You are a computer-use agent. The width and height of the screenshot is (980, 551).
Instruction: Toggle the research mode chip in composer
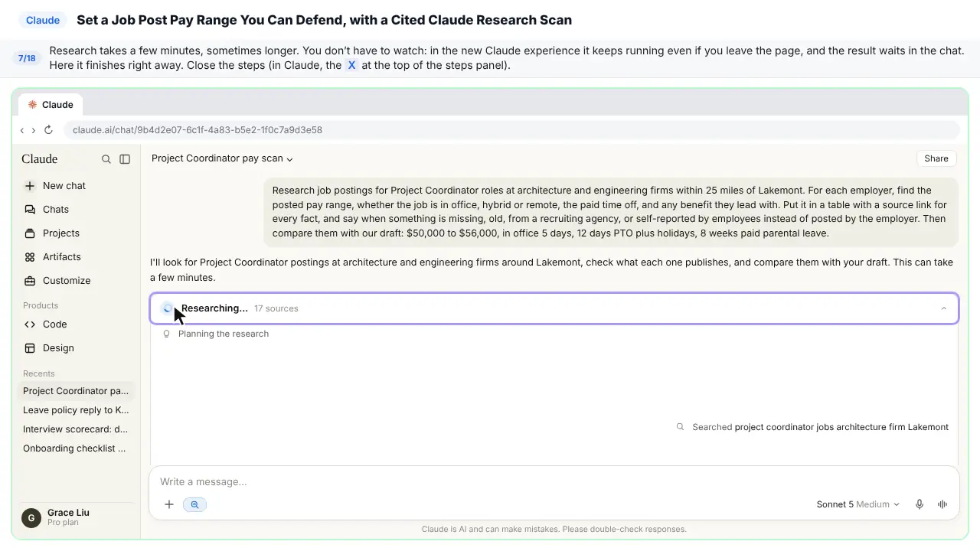(194, 504)
